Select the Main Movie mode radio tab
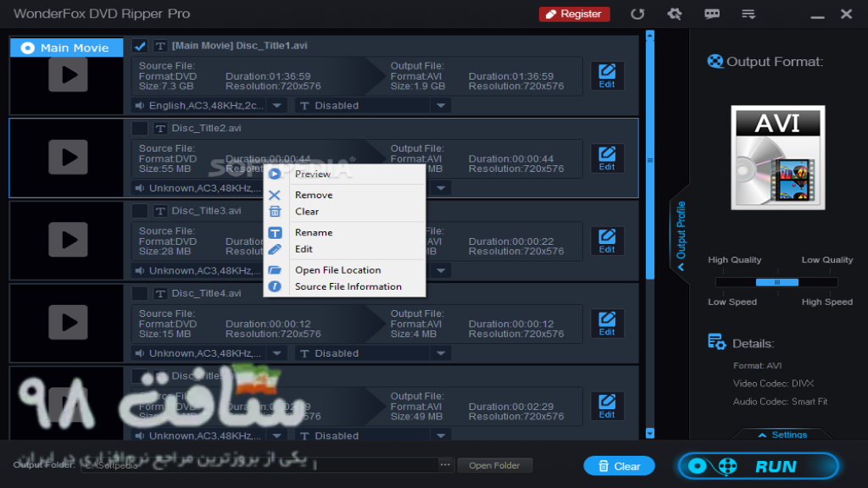Viewport: 868px width, 488px height. click(x=66, y=47)
